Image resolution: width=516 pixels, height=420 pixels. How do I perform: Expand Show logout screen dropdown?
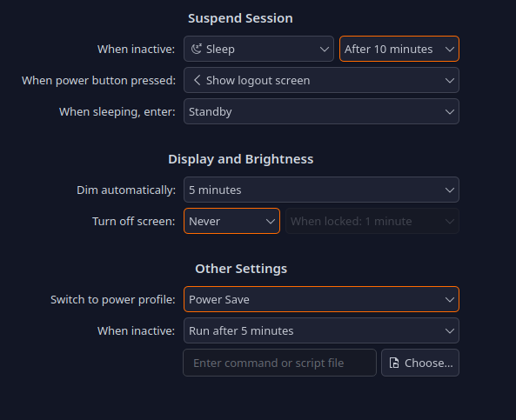(x=321, y=80)
